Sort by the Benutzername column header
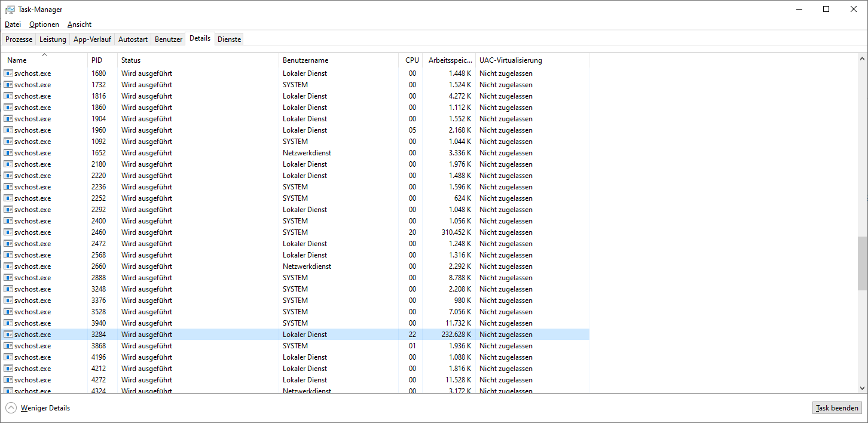 (x=338, y=60)
